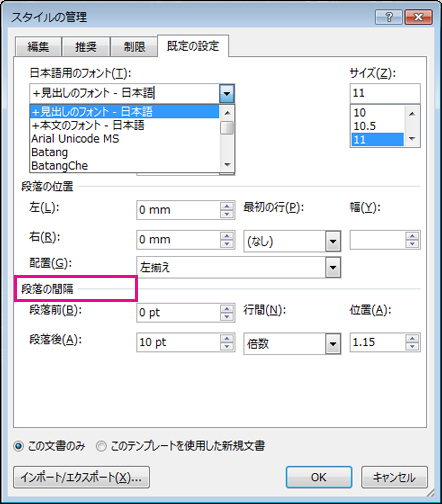Click size list scroll up arrow

coord(412,114)
